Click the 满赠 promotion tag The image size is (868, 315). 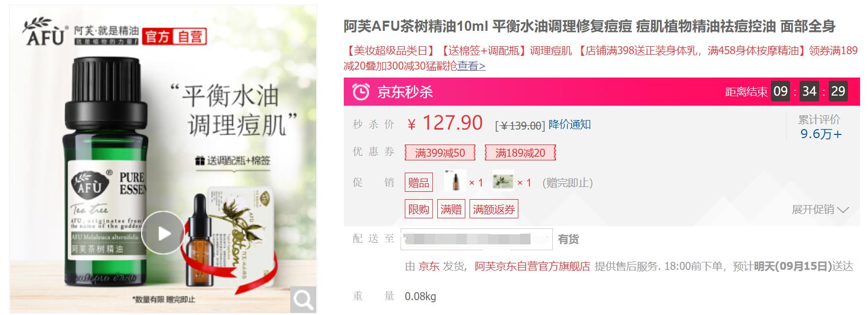[451, 209]
